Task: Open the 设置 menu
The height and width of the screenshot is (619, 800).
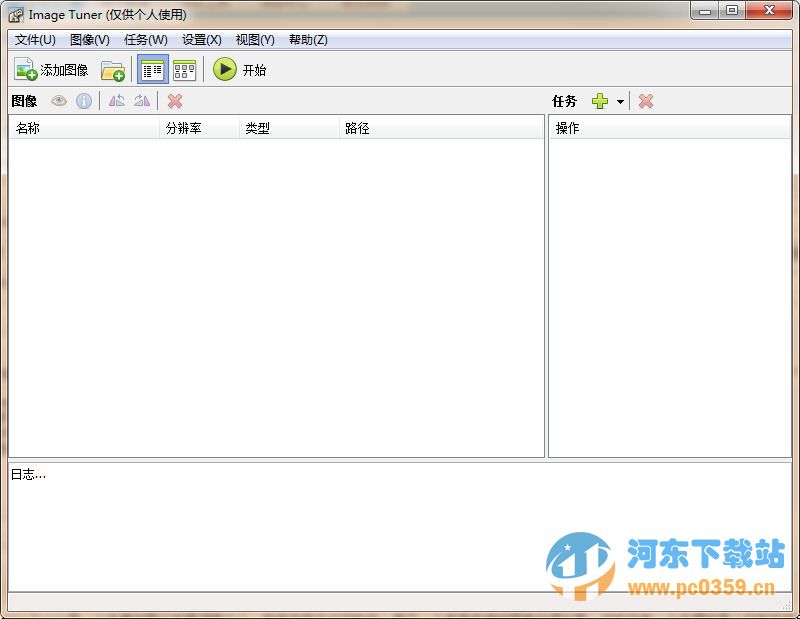Action: 201,40
